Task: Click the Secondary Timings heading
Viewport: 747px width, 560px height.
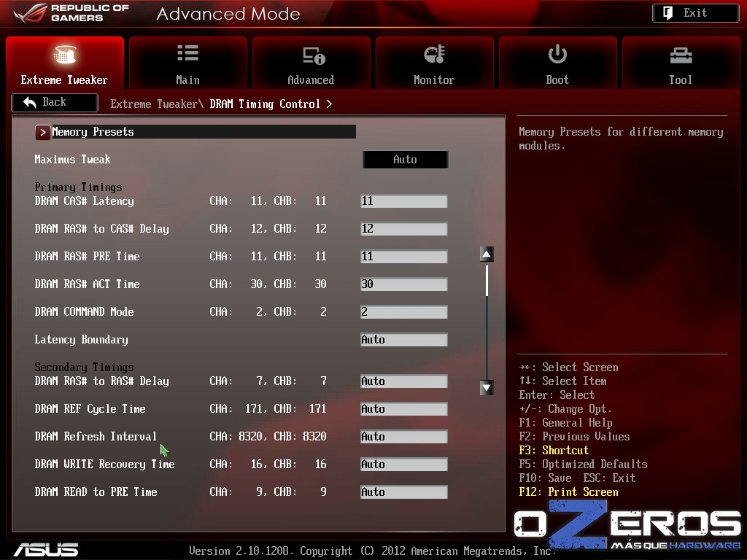Action: 84,367
